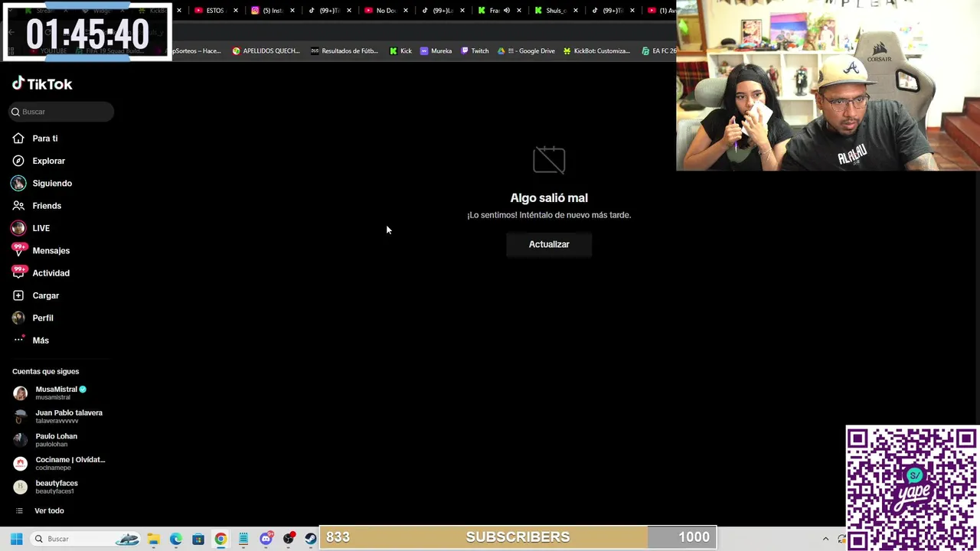Screen dimensions: 980x551
Task: Close the Instagram tab
Action: click(x=292, y=11)
